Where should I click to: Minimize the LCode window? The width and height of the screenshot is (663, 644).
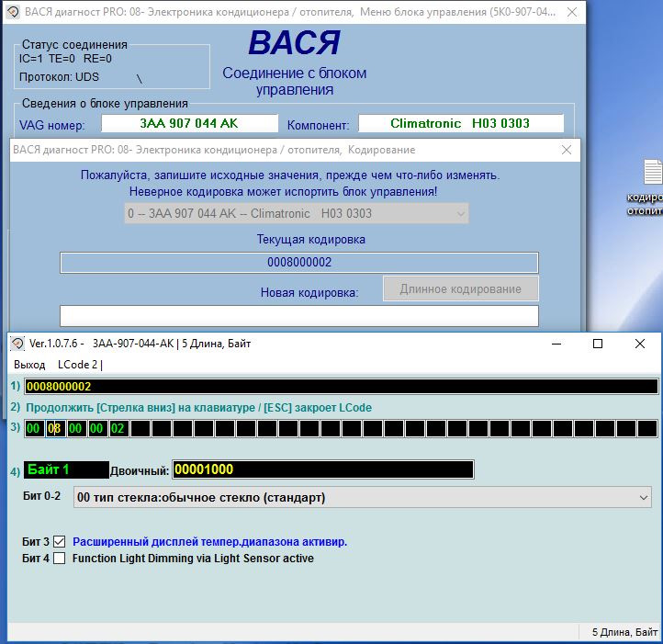(x=556, y=344)
